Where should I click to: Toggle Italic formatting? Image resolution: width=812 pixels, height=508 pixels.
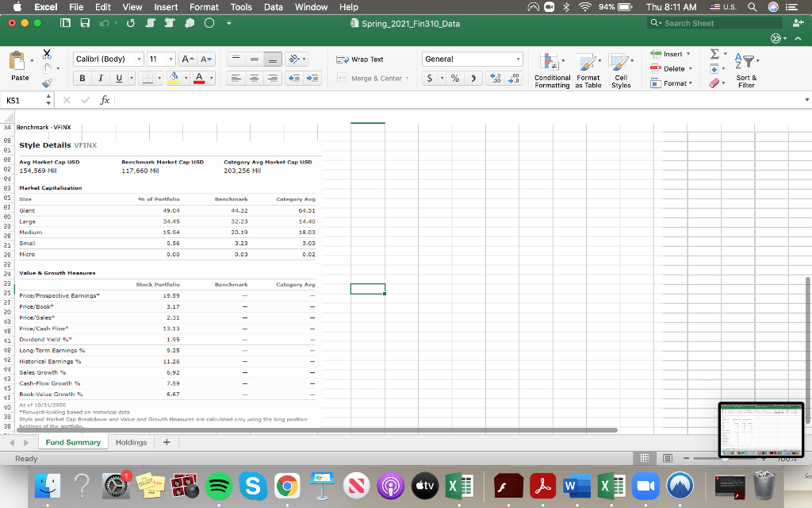tap(100, 79)
